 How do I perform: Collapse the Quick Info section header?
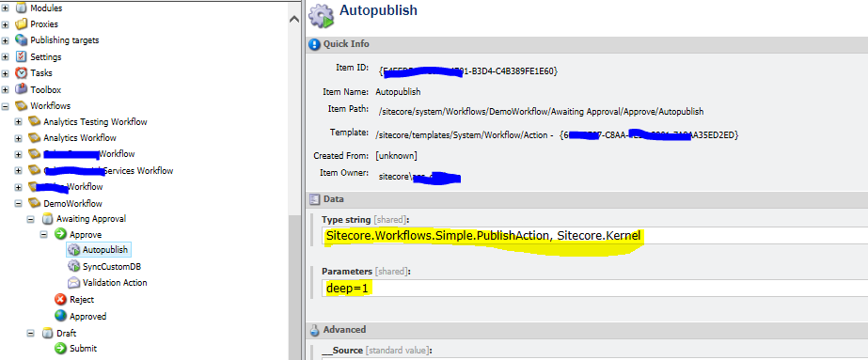tap(587, 44)
